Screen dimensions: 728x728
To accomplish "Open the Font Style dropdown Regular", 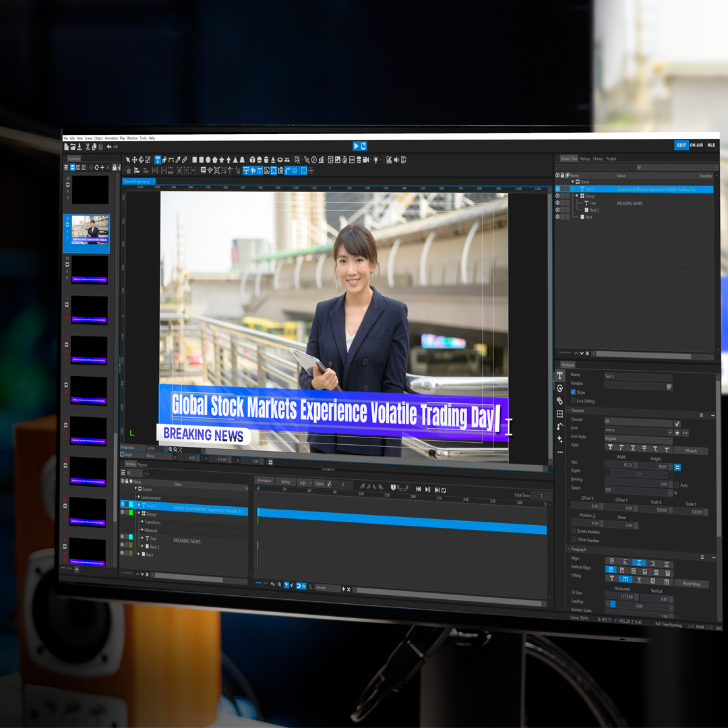I will coord(638,439).
